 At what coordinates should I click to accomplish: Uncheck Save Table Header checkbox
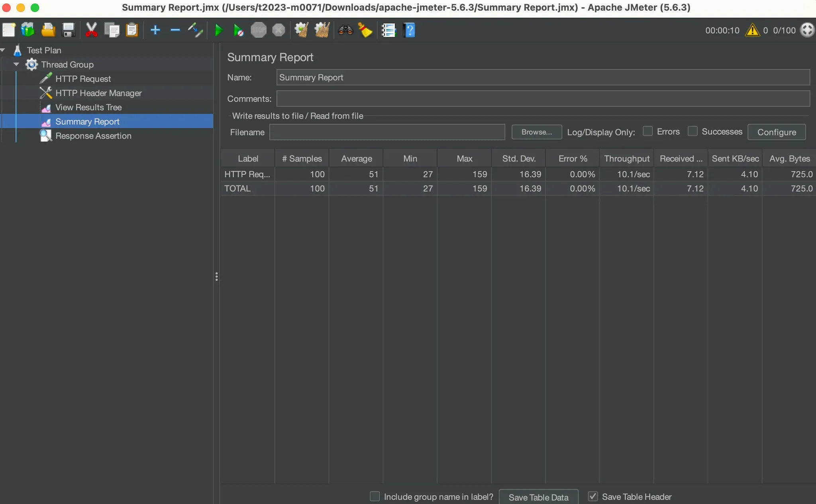593,496
